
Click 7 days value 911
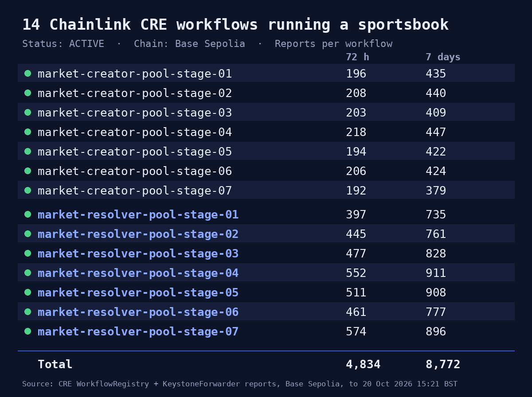436,273
